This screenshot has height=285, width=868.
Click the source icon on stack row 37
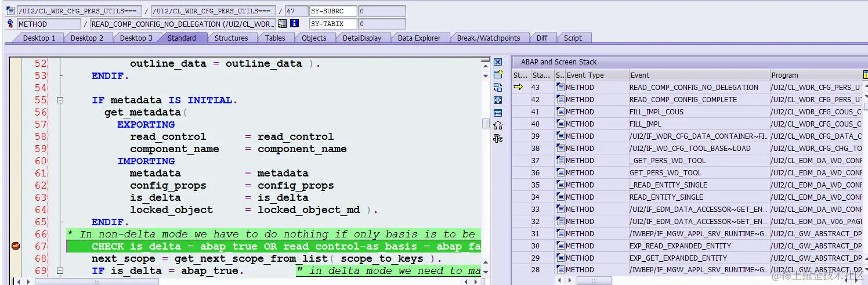pos(560,160)
